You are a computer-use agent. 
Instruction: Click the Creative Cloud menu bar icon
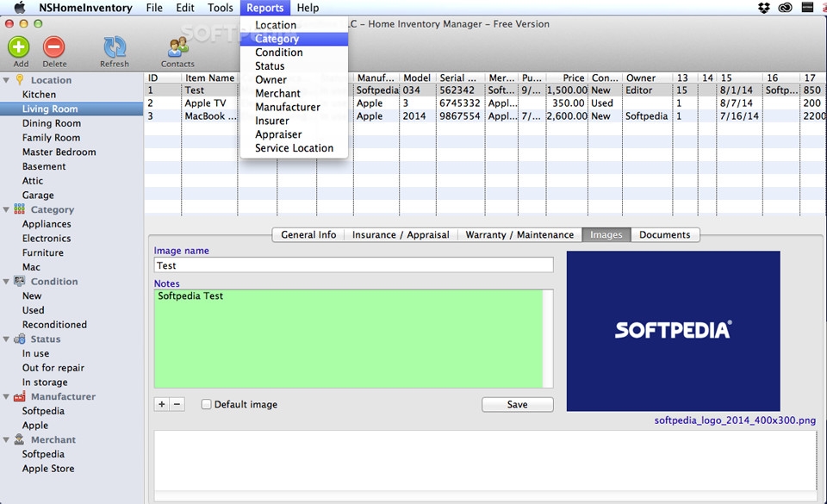click(x=786, y=8)
